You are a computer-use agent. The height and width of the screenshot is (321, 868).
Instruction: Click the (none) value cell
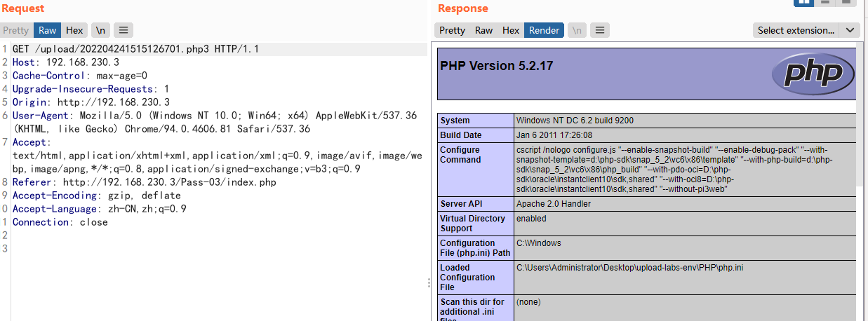[685, 308]
